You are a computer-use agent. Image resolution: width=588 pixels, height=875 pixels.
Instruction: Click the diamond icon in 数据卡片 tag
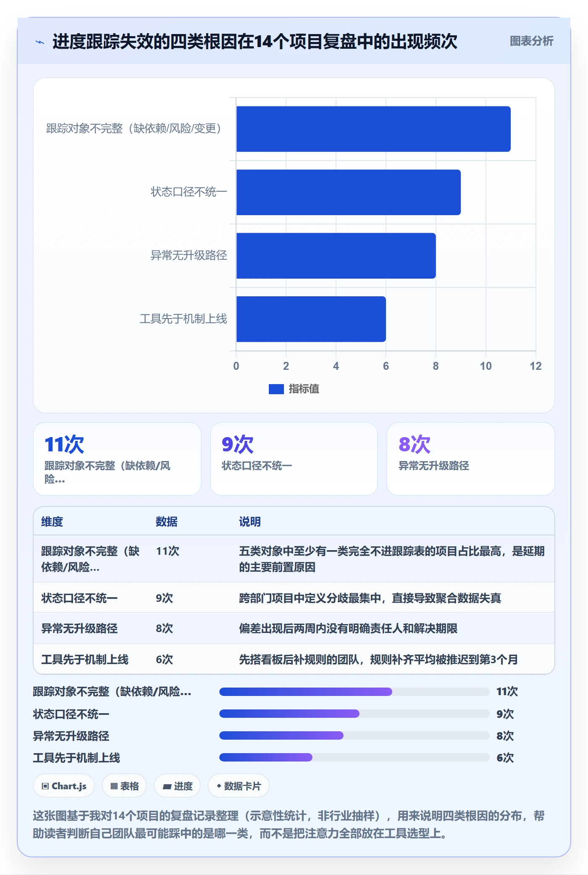(219, 786)
